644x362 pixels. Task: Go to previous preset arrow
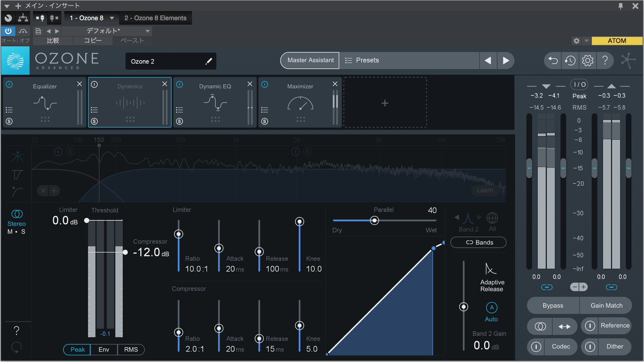(488, 60)
